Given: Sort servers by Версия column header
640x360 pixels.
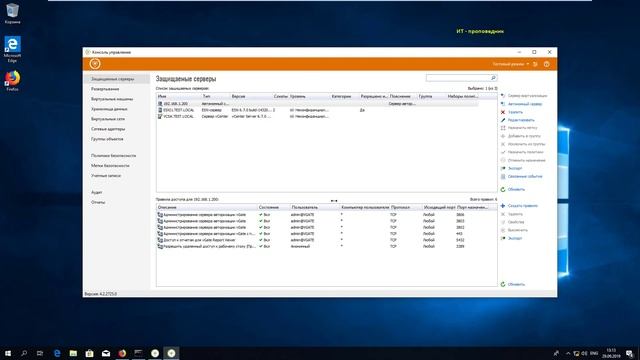Looking at the screenshot, I should coord(251,96).
